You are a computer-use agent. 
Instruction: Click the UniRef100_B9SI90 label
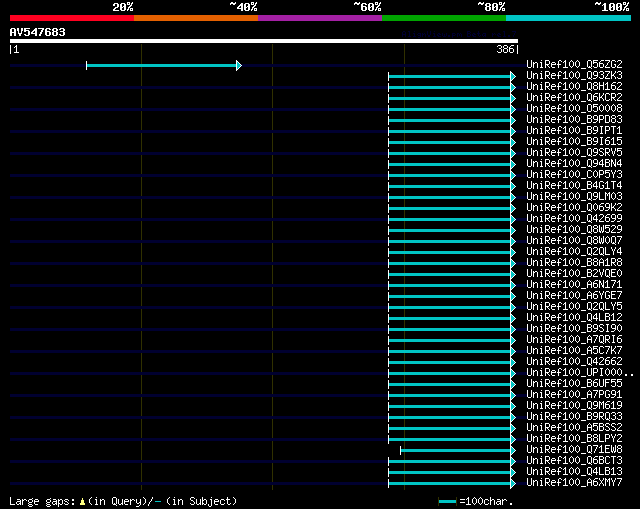pyautogui.click(x=574, y=329)
